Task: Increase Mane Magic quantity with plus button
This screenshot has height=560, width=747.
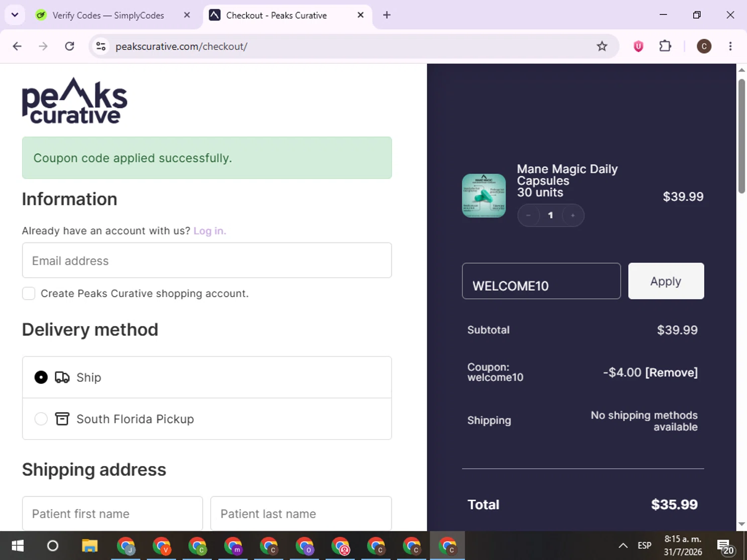Action: [573, 216]
